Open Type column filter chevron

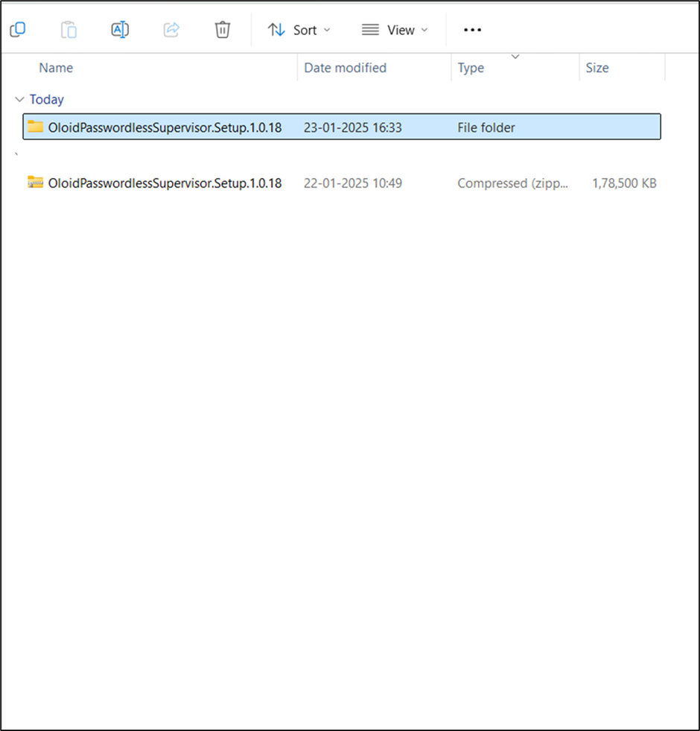tap(515, 57)
